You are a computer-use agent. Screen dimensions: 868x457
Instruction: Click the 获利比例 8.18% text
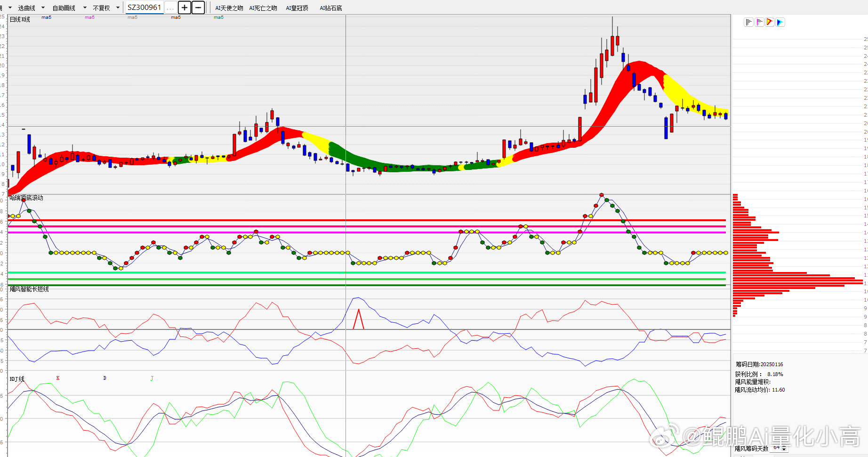click(759, 374)
